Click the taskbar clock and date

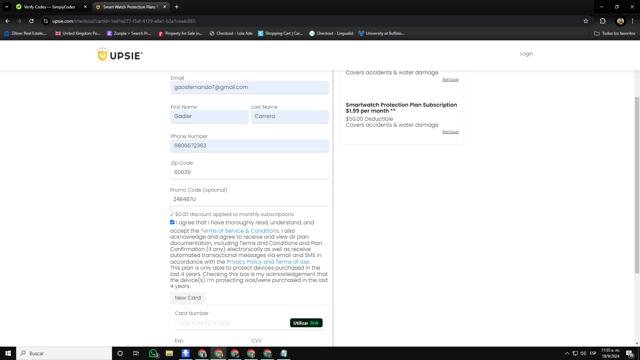pyautogui.click(x=611, y=353)
